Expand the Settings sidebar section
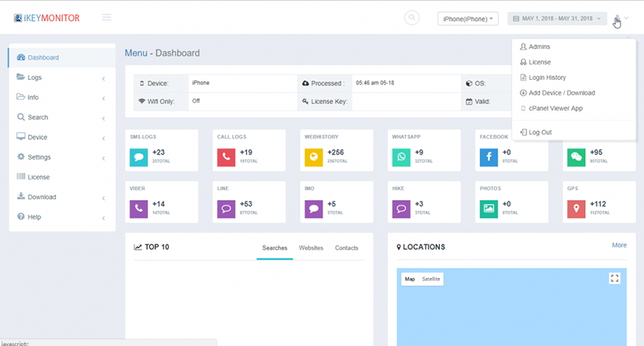The height and width of the screenshot is (346, 644). pyautogui.click(x=62, y=157)
